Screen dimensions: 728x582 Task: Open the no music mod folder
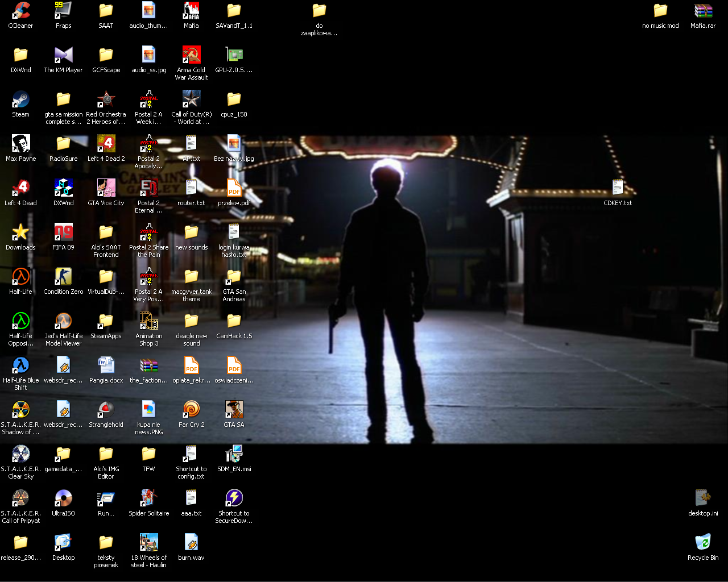click(x=660, y=10)
